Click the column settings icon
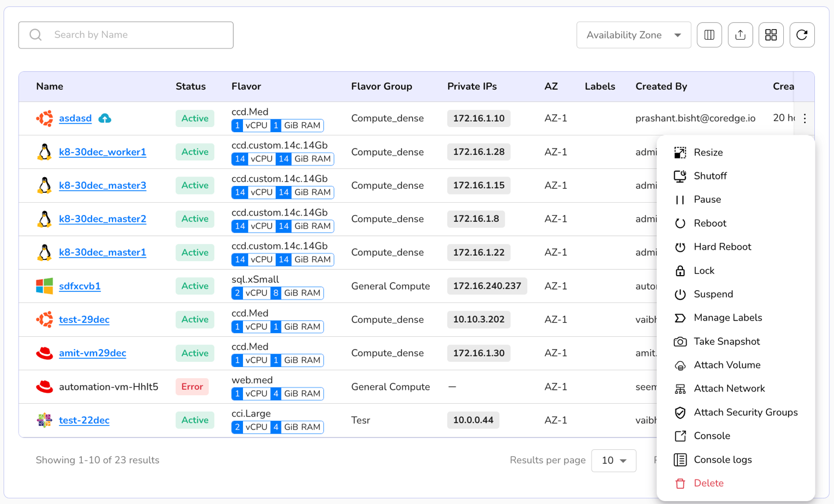Image resolution: width=834 pixels, height=504 pixels. pyautogui.click(x=709, y=35)
